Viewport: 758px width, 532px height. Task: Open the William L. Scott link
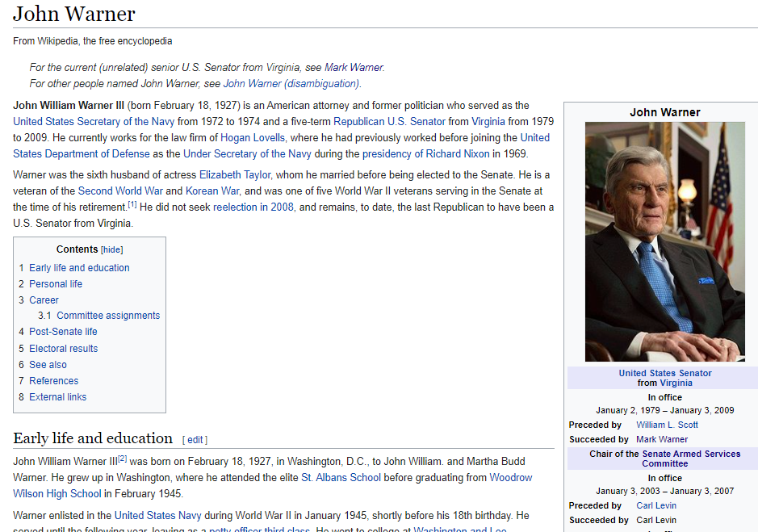click(667, 425)
